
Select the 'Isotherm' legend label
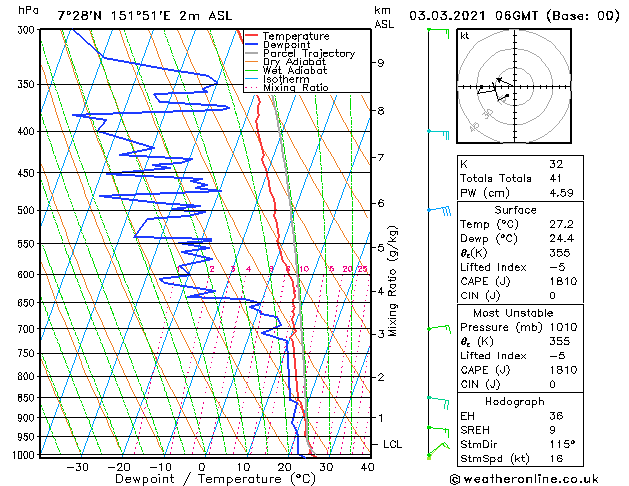point(286,79)
